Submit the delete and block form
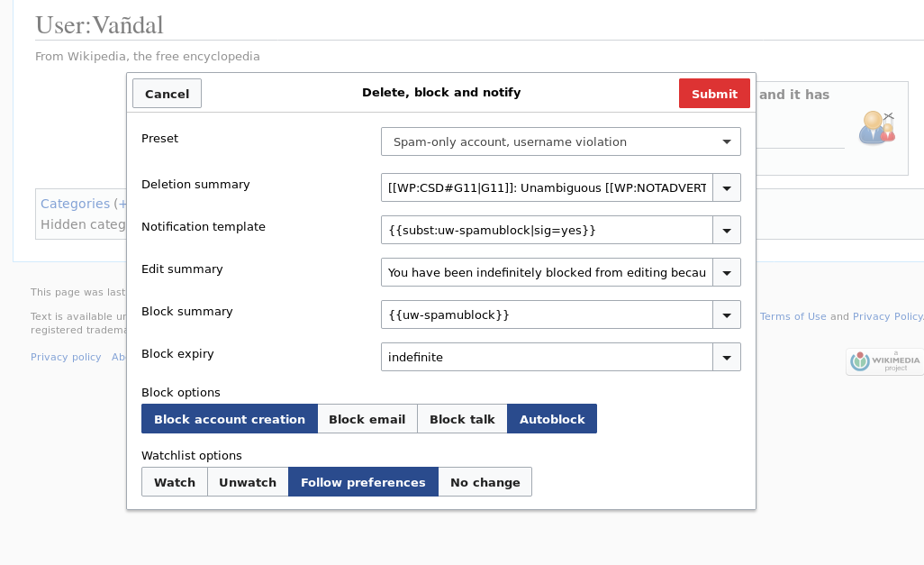The height and width of the screenshot is (565, 924). point(714,93)
